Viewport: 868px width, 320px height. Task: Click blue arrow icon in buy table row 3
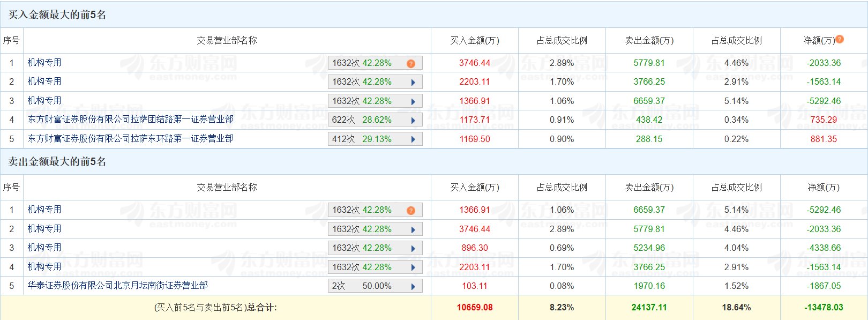coord(413,101)
